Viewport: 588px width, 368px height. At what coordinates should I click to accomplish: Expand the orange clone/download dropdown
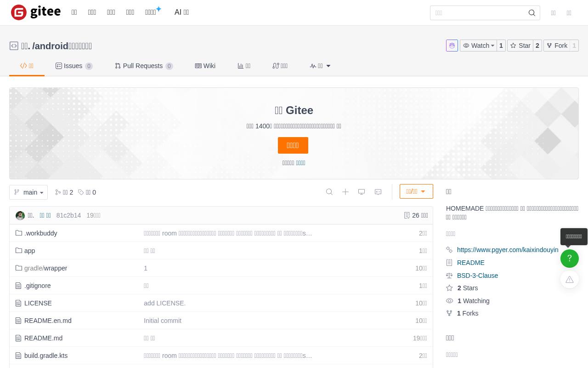click(416, 191)
